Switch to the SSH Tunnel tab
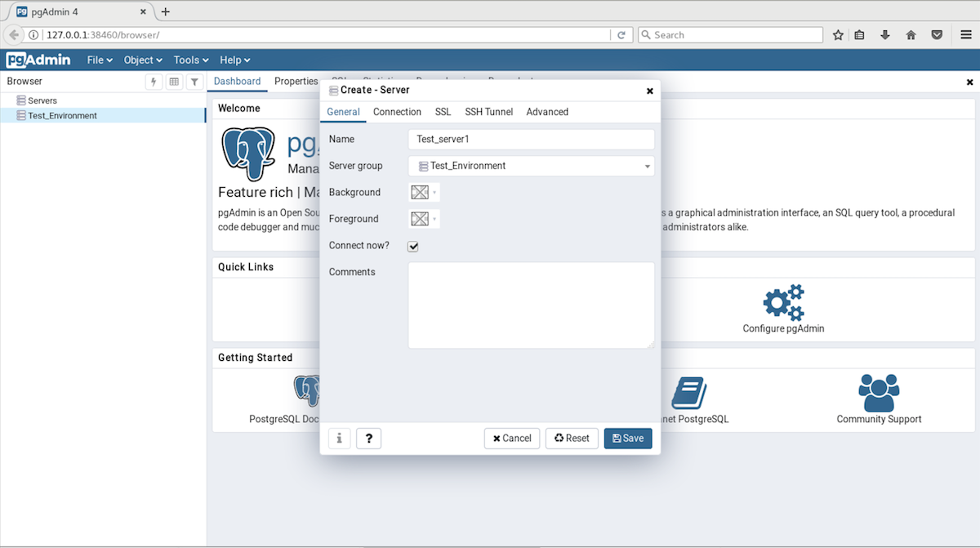Screen dimensions: 980x548 (488, 112)
